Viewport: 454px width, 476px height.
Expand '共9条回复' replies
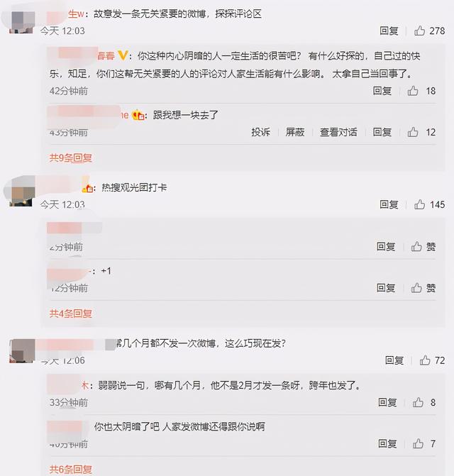tap(71, 157)
